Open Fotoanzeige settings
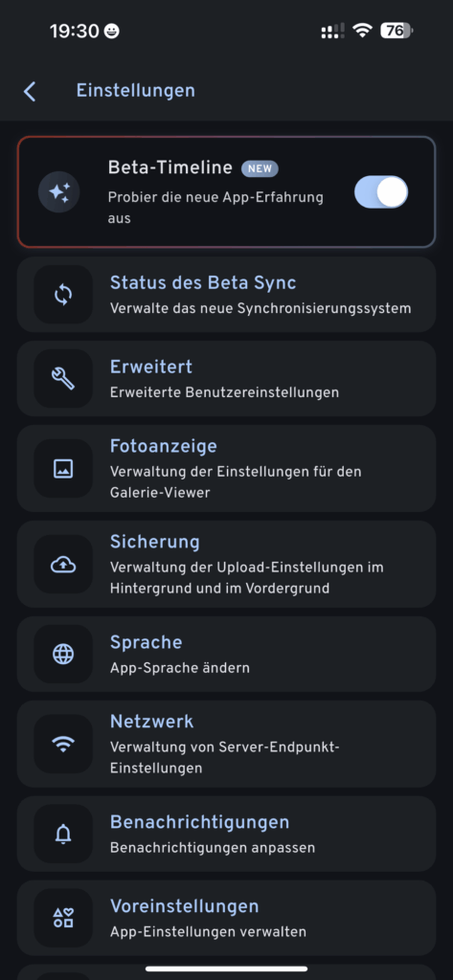This screenshot has height=980, width=453. (226, 469)
